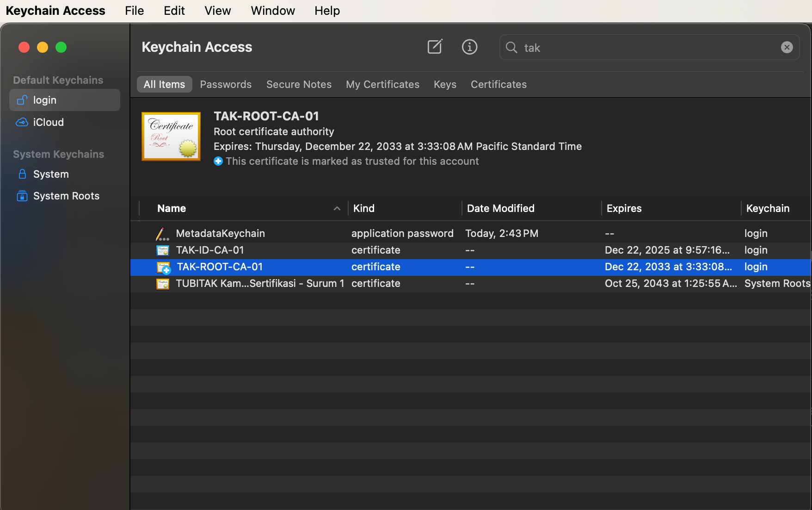The image size is (812, 510).
Task: Click the lock icon beside System
Action: click(22, 174)
